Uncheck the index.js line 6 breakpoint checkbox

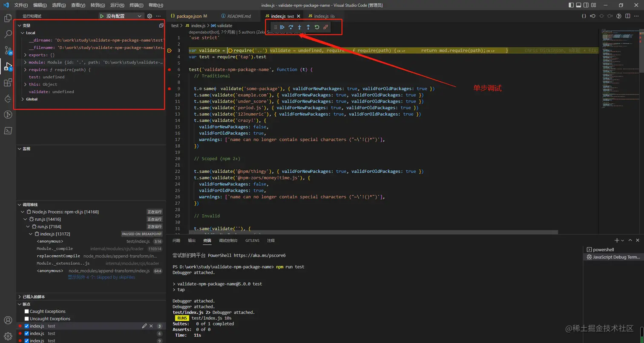[x=26, y=333]
